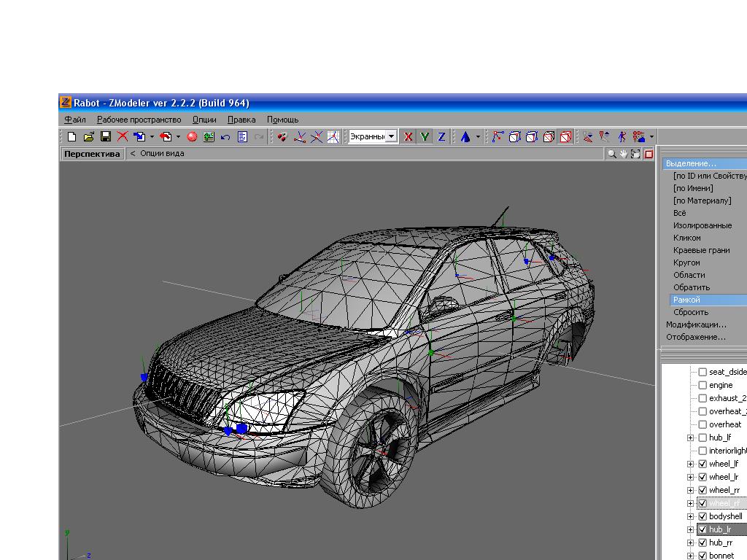Open the Файл menu

[x=75, y=120]
